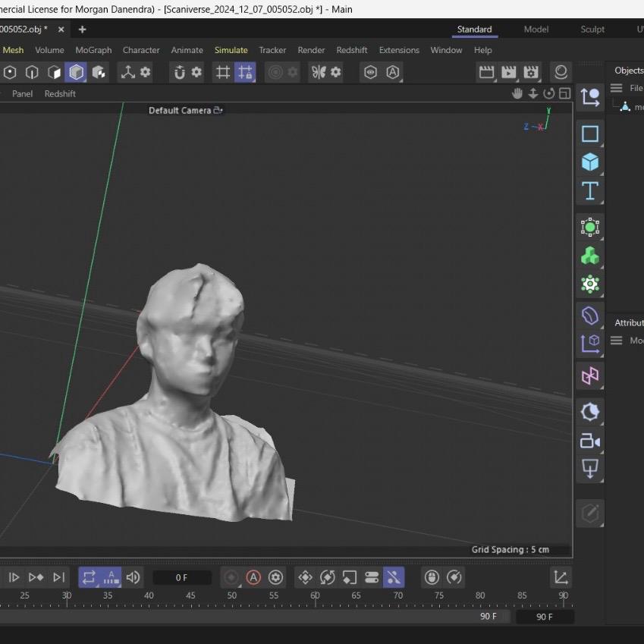Toggle the workplane snapping icon

pos(244,72)
